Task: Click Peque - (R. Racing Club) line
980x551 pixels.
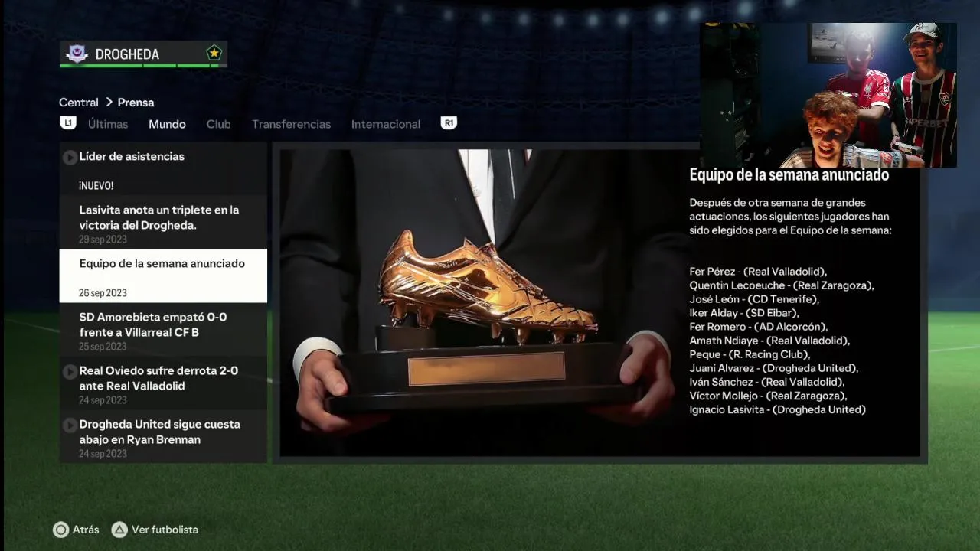Action: coord(750,354)
